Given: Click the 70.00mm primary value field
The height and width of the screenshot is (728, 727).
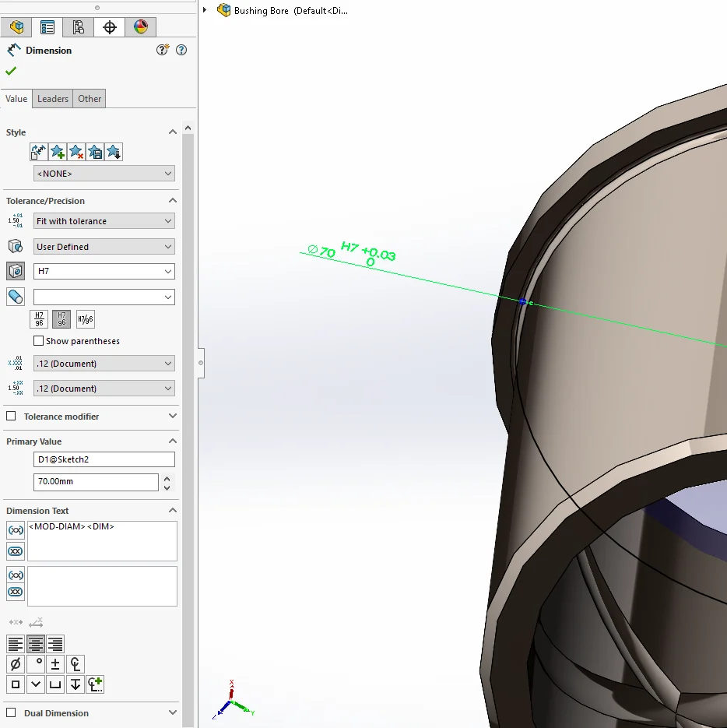Looking at the screenshot, I should (x=95, y=482).
